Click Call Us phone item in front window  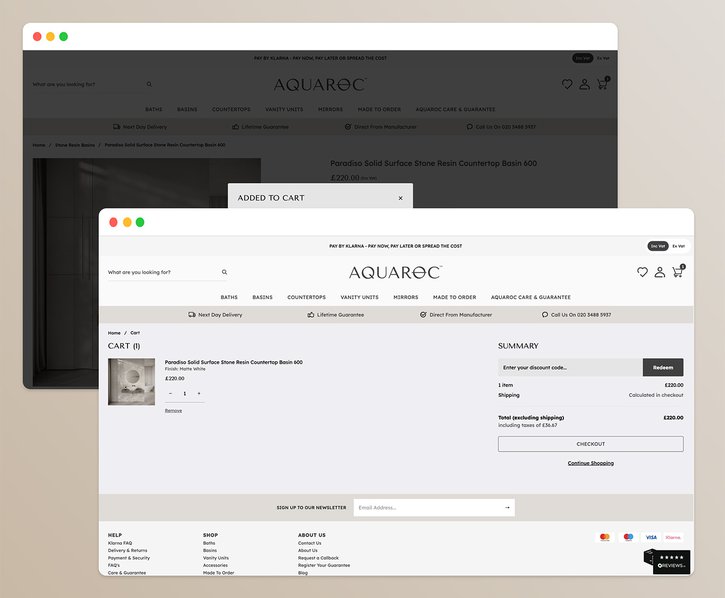pyautogui.click(x=577, y=314)
